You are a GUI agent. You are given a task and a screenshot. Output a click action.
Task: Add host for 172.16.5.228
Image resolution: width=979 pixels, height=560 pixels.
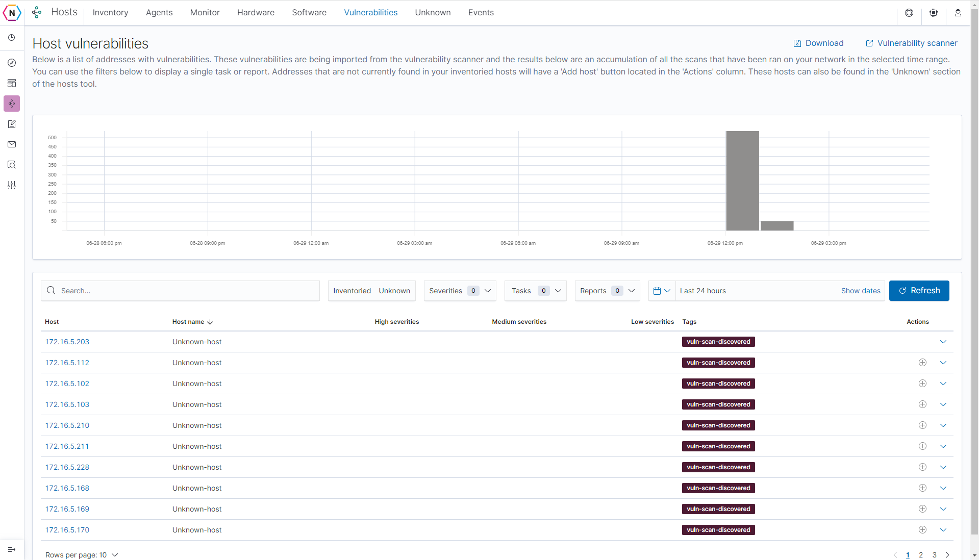(x=922, y=467)
